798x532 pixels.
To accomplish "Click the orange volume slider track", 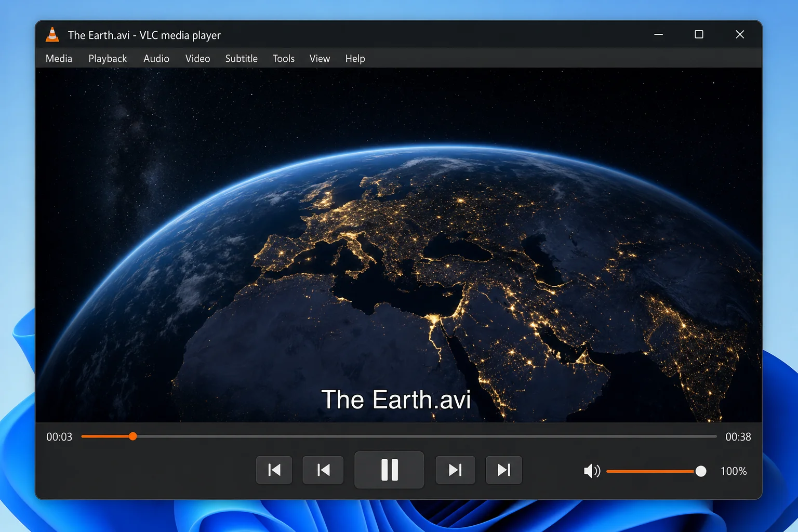I will [x=650, y=471].
